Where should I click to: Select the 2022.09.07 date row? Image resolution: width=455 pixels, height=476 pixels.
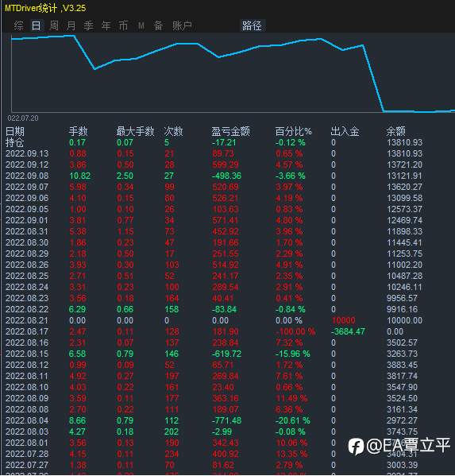click(x=27, y=187)
